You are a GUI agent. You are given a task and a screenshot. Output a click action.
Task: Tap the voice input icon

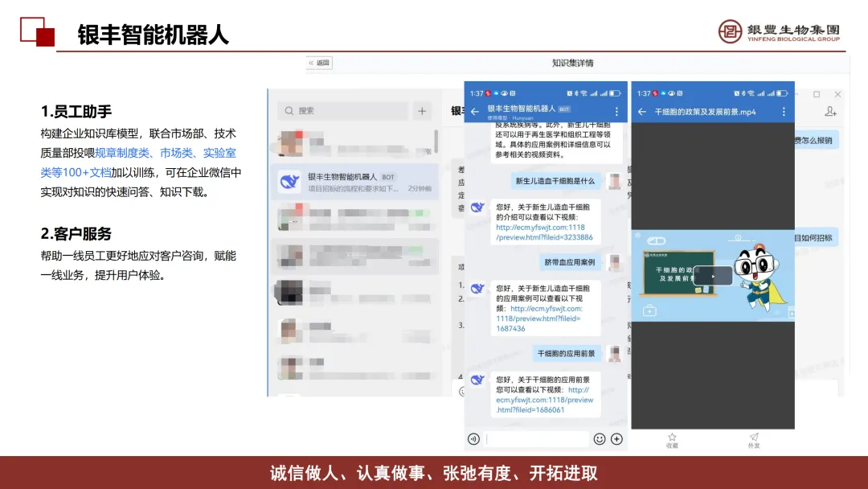[473, 439]
